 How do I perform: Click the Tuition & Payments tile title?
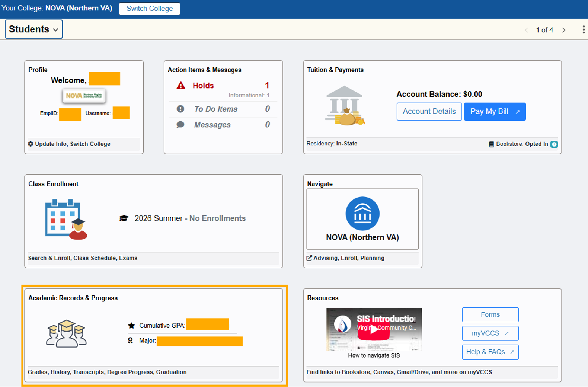(x=335, y=70)
